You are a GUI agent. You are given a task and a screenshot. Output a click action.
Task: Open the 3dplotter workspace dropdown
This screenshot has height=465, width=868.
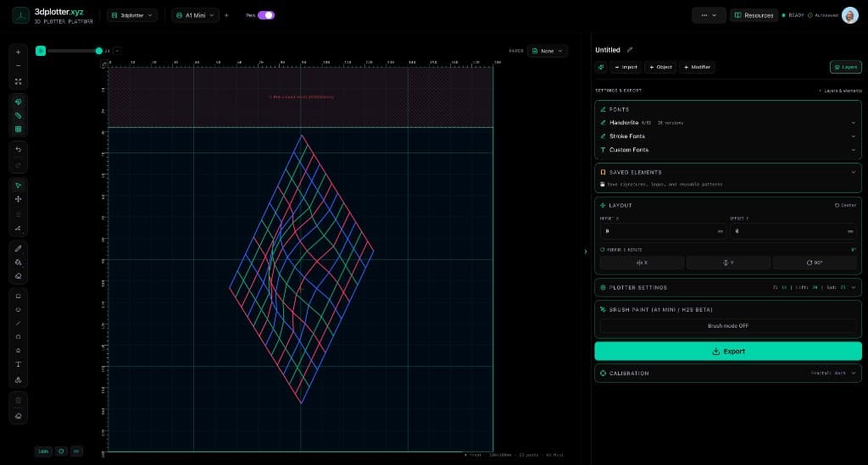click(132, 15)
